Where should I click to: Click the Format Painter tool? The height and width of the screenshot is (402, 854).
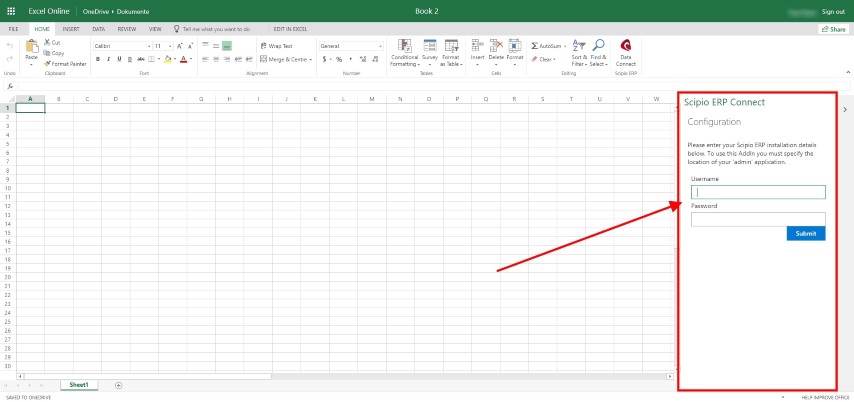click(x=65, y=63)
